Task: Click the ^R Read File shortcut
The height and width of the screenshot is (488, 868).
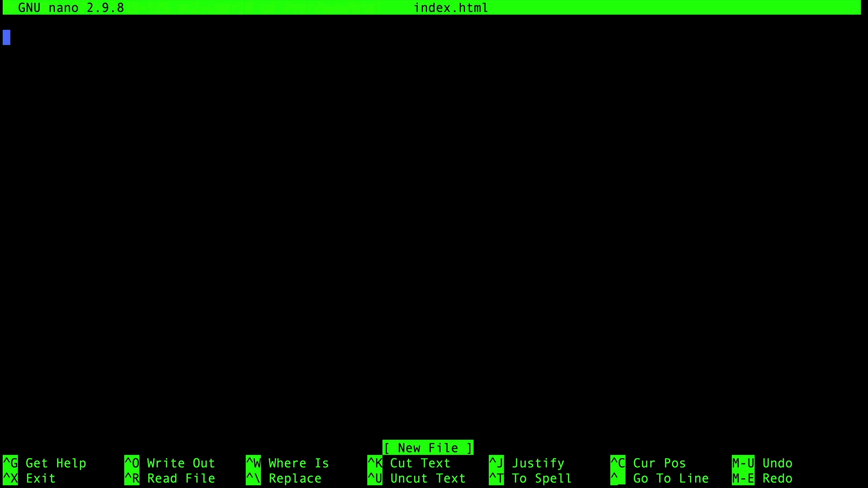Action: [x=180, y=479]
